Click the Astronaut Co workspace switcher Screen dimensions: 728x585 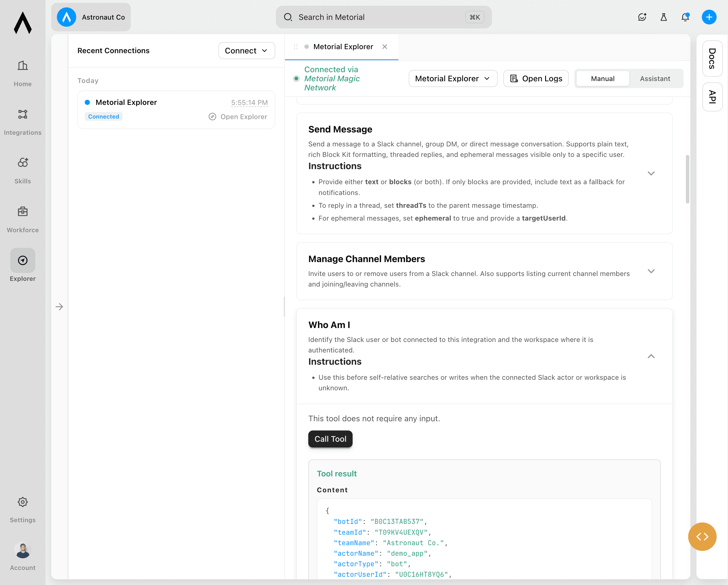[x=91, y=17]
